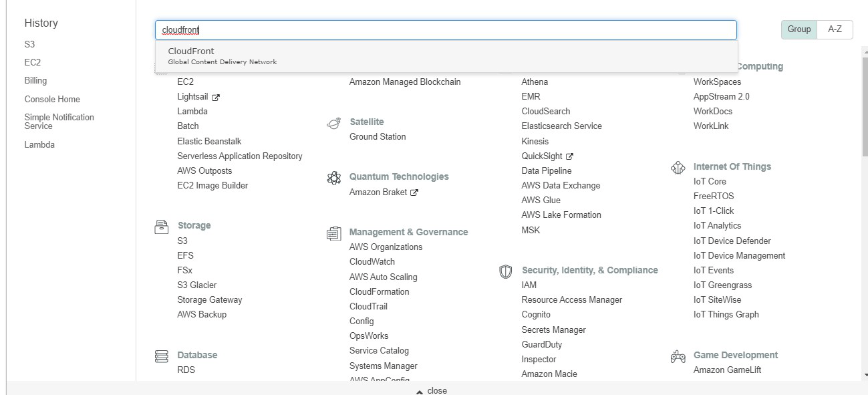This screenshot has width=868, height=395.
Task: Click external link icon beside Lightsail
Action: [216, 98]
